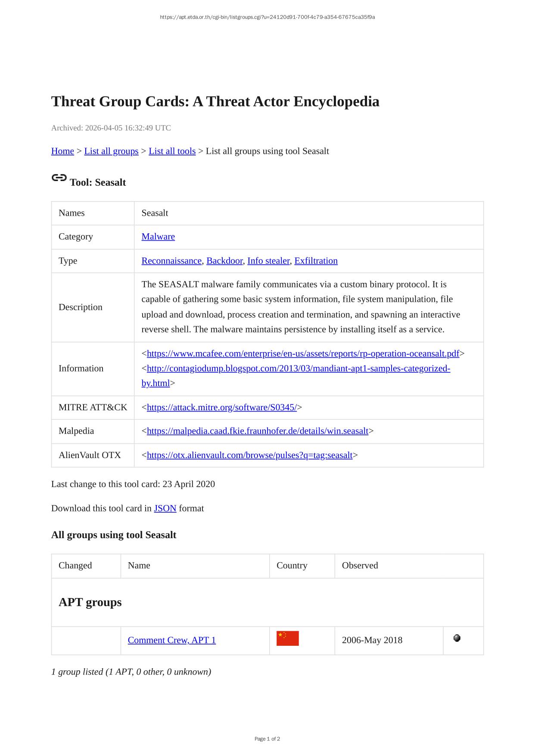Click the chain link icon beside Tool: Seasalt
The width and height of the screenshot is (535, 756).
pos(59,178)
